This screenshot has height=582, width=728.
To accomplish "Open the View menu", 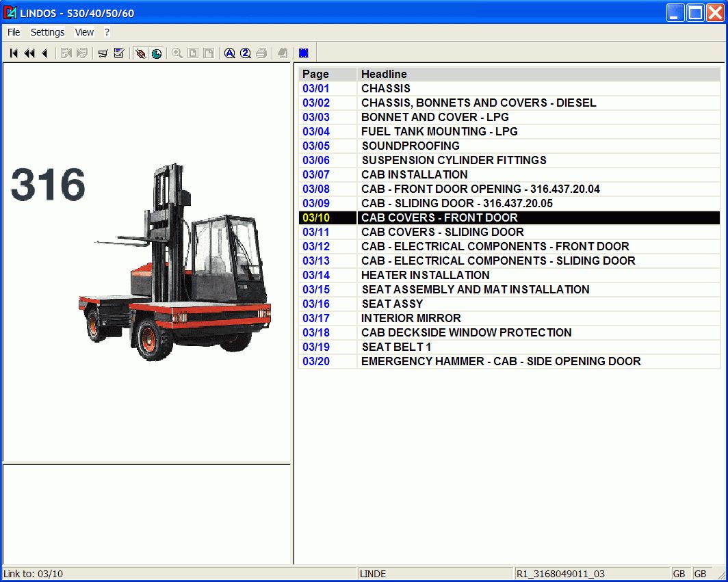I will [x=83, y=31].
